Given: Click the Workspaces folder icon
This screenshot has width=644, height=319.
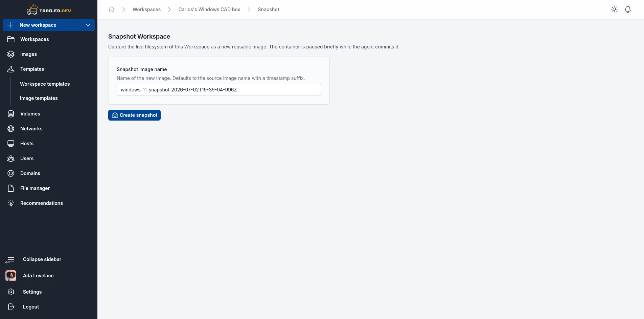Looking at the screenshot, I should 11,39.
